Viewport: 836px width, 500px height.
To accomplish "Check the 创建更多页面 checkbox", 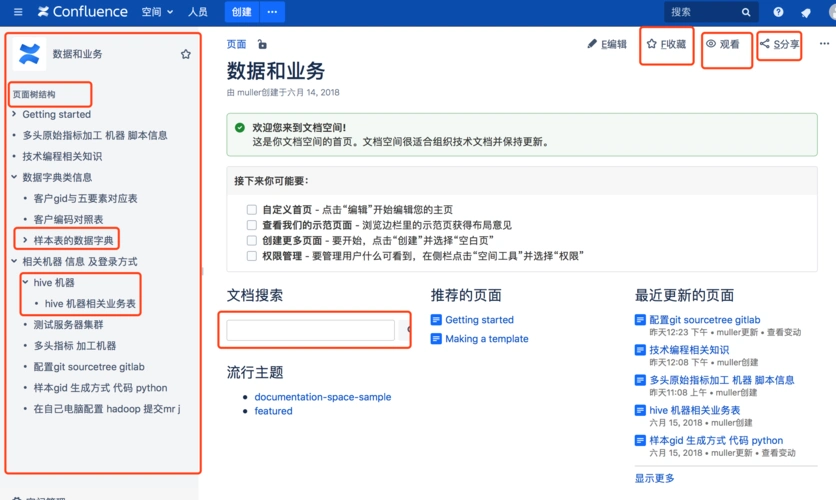I will [x=252, y=240].
